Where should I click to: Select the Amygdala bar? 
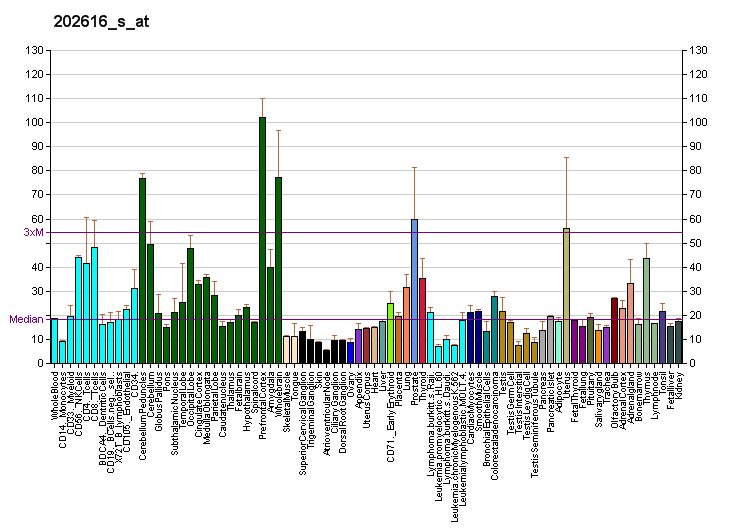[x=270, y=315]
